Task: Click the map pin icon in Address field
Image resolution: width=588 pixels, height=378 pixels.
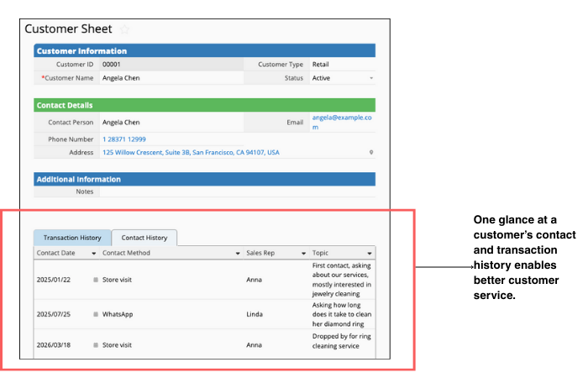Action: click(x=370, y=153)
